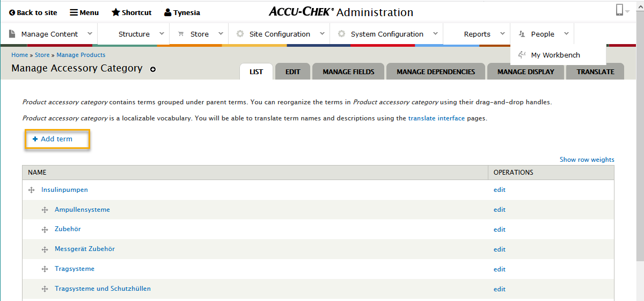Open the Structure menu
This screenshot has width=644, height=301.
click(x=134, y=34)
